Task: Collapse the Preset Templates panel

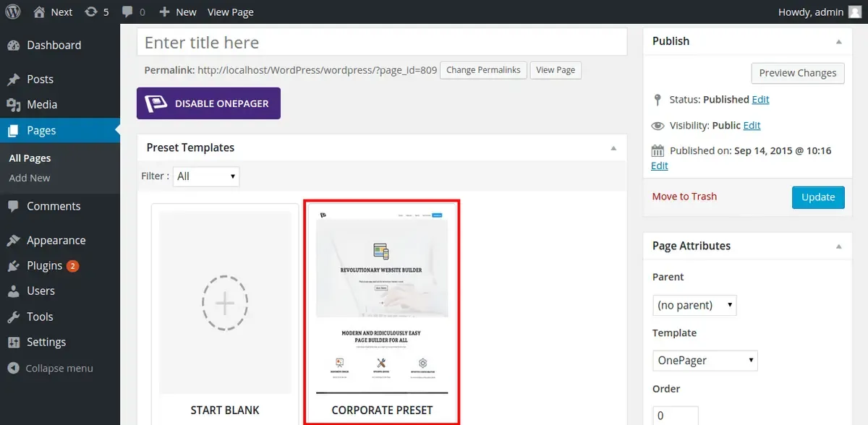Action: [613, 147]
